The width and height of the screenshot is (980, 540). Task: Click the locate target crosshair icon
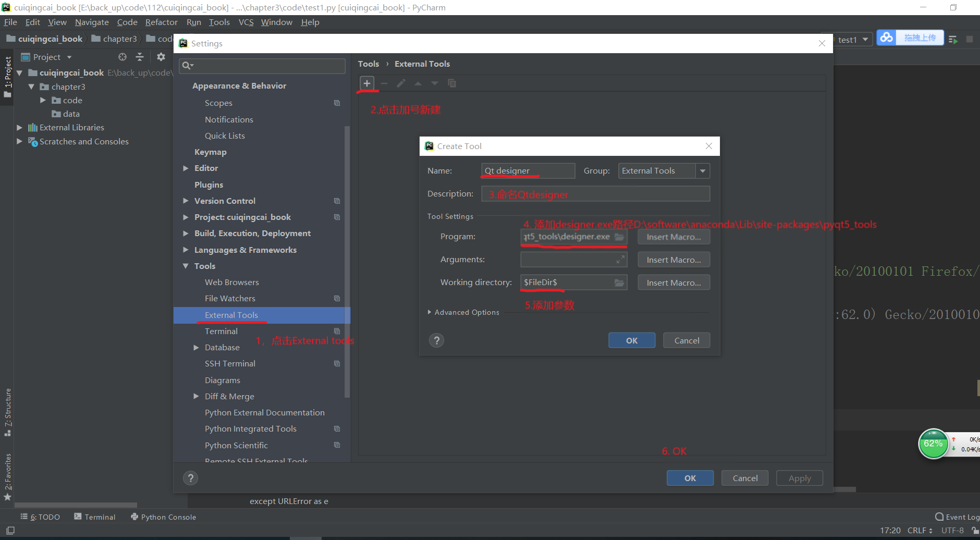(123, 57)
